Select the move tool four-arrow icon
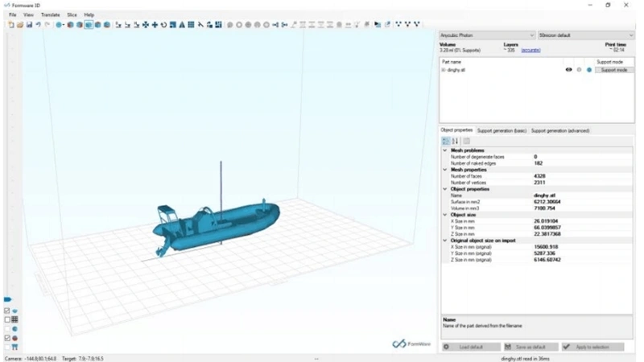Image resolution: width=644 pixels, height=362 pixels. pyautogui.click(x=146, y=25)
